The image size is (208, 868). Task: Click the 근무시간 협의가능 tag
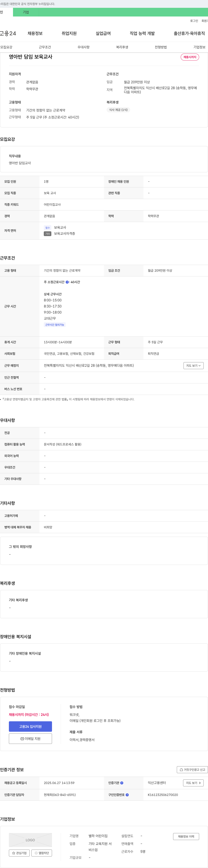tap(55, 325)
